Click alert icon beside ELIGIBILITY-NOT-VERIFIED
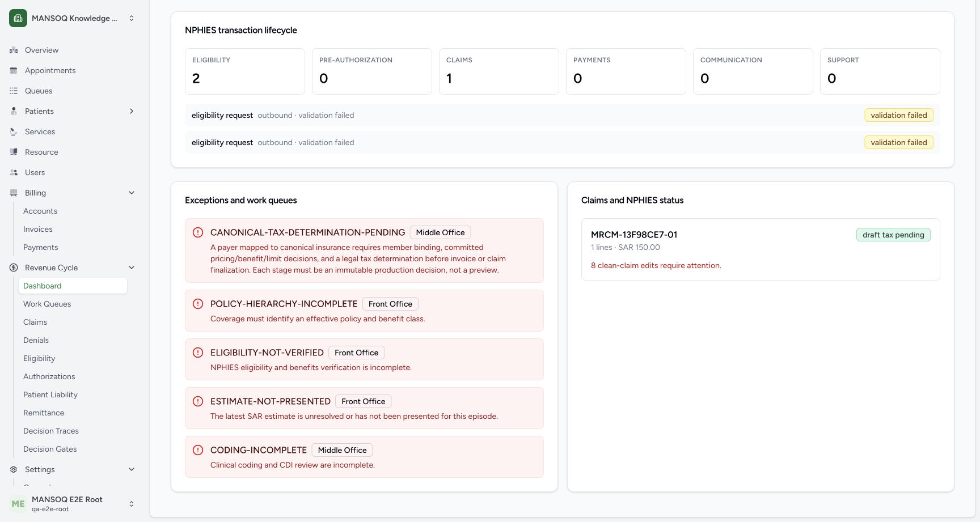Image resolution: width=980 pixels, height=522 pixels. pos(198,353)
